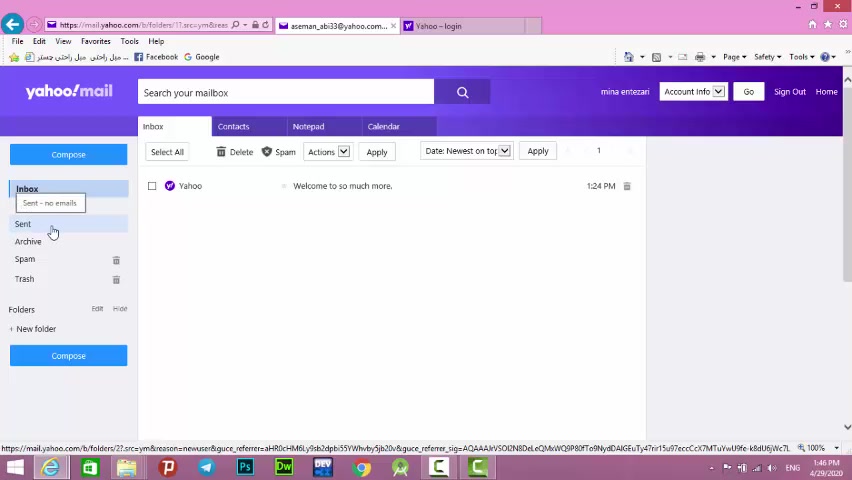Expand print options dropdown arrow
This screenshot has width=852, height=480.
713,57
